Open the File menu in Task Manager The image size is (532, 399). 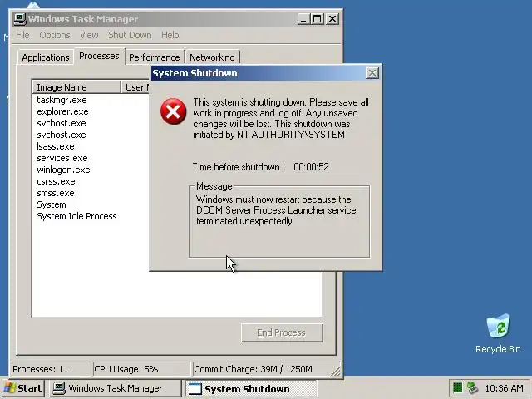point(22,35)
